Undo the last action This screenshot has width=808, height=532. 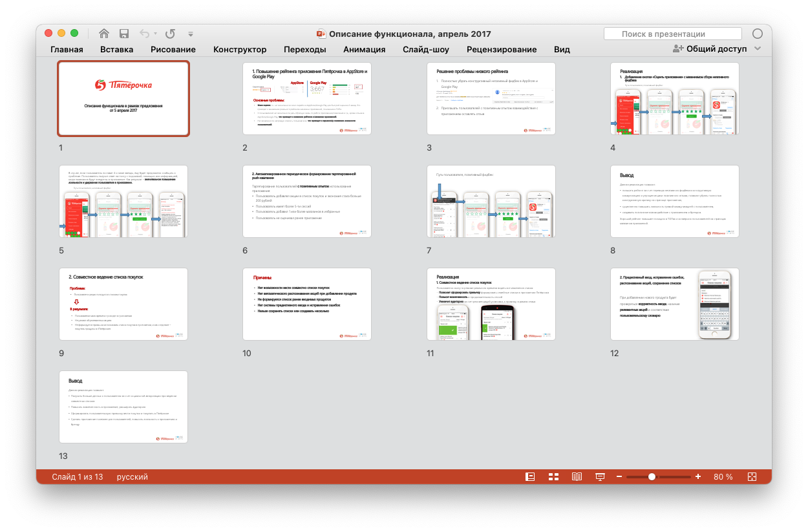[144, 34]
